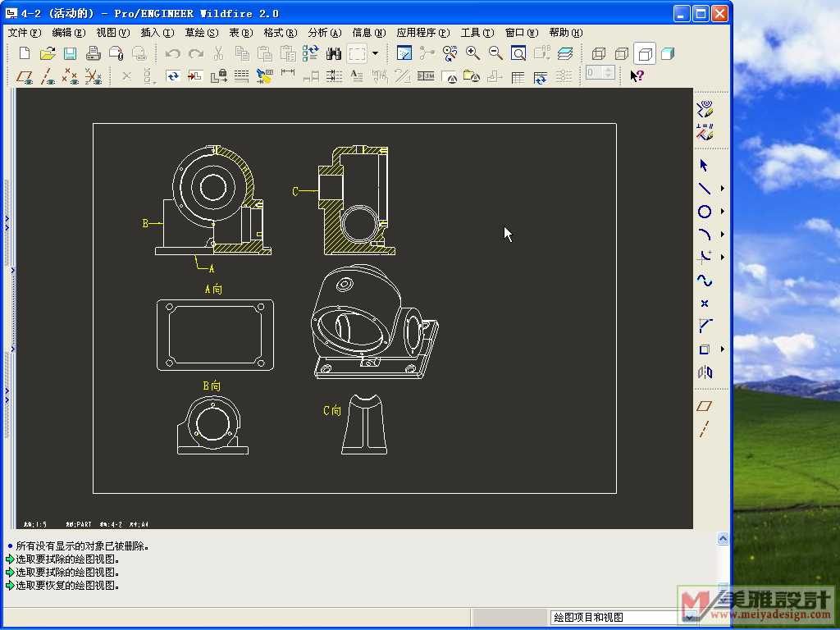840x630 pixels.
Task: Switch to no hidden line display mode
Action: [x=645, y=53]
